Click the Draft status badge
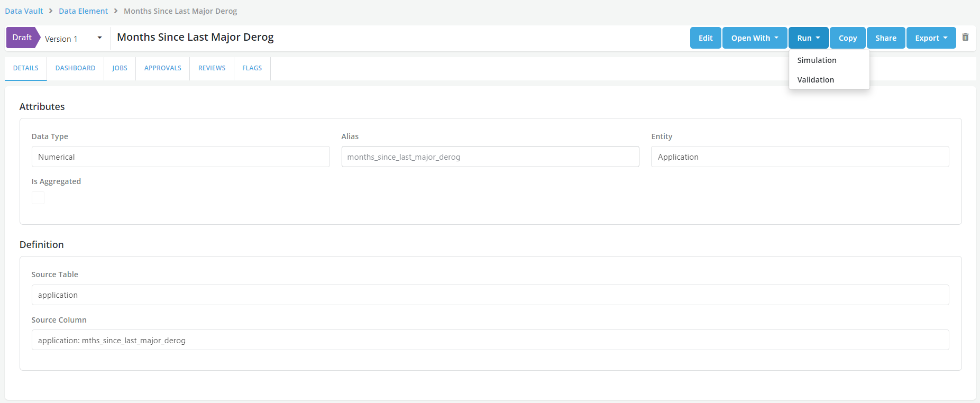 click(x=22, y=38)
